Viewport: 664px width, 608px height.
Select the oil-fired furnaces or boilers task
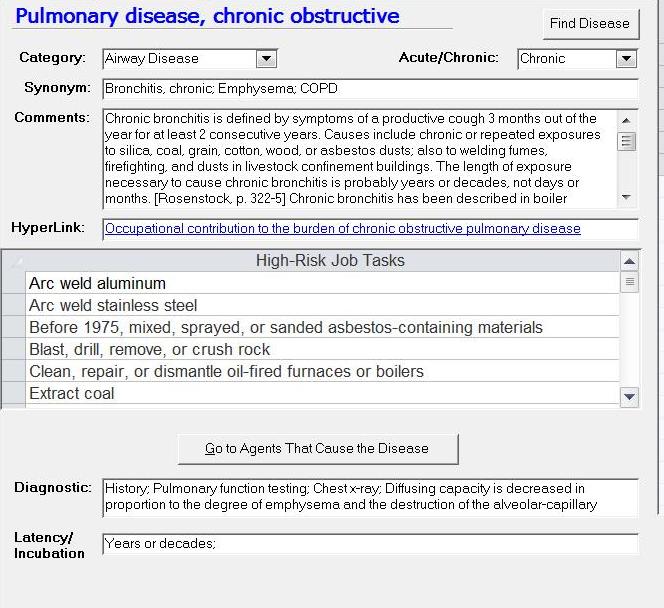[226, 372]
